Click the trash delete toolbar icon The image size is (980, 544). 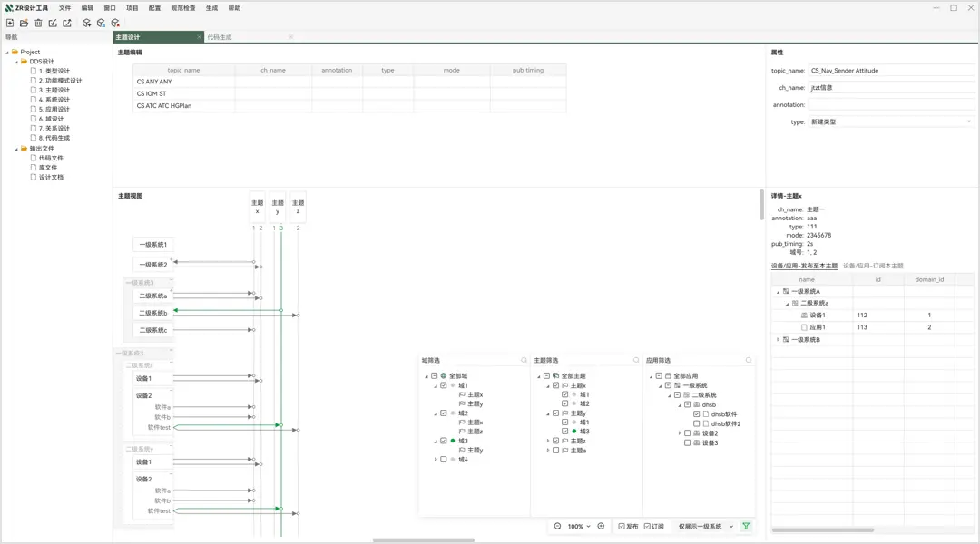pos(38,23)
